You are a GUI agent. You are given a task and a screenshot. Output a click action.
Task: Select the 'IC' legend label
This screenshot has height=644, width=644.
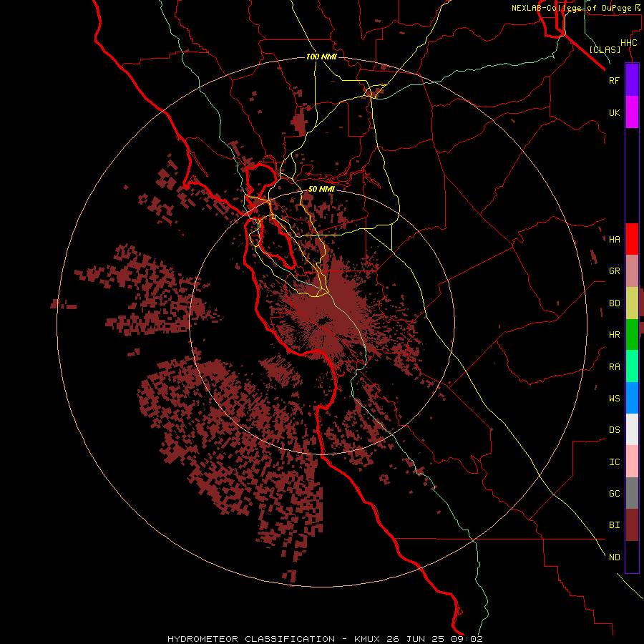[614, 462]
